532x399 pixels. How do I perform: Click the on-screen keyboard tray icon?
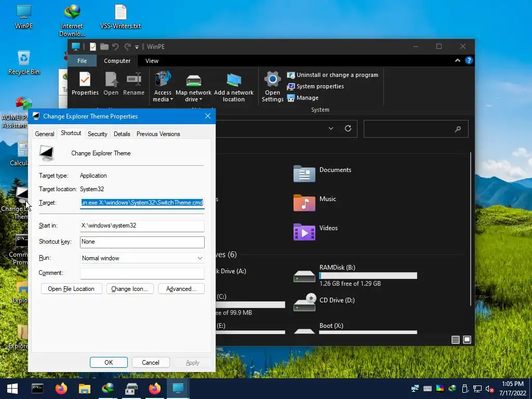click(x=428, y=389)
